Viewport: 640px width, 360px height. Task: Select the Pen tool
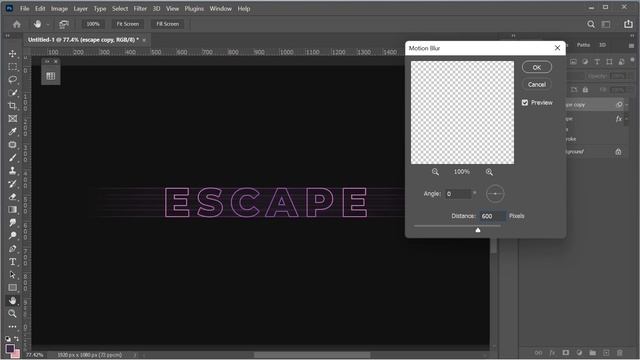click(12, 249)
